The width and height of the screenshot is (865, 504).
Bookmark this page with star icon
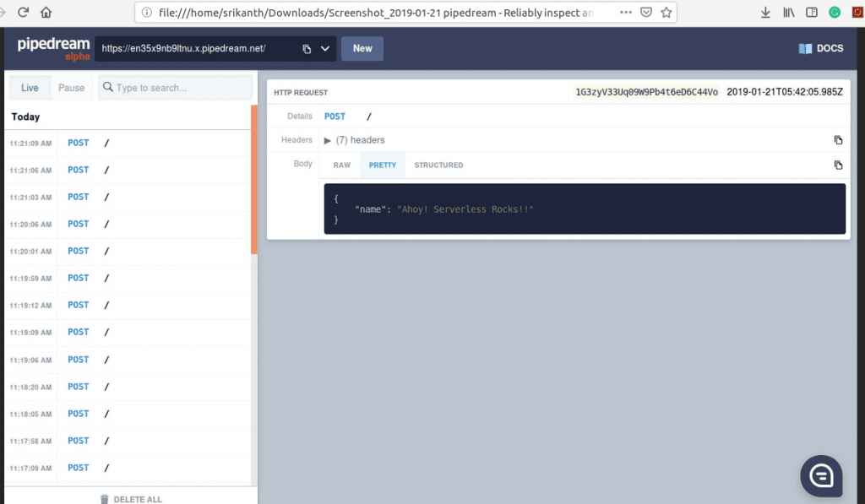coord(666,13)
